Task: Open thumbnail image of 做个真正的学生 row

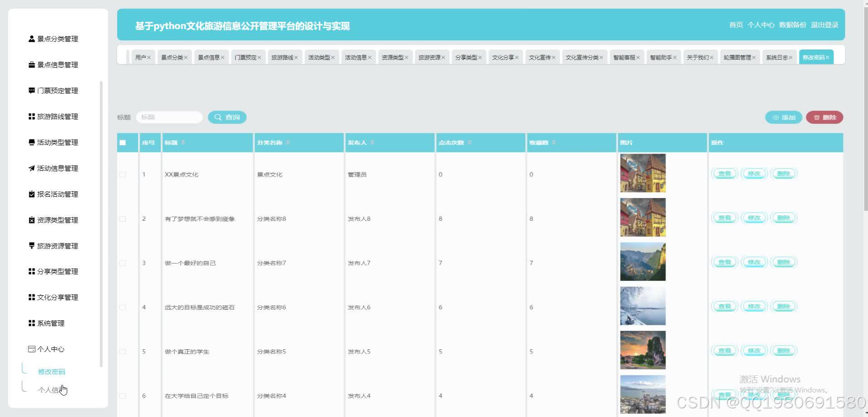Action: point(643,350)
